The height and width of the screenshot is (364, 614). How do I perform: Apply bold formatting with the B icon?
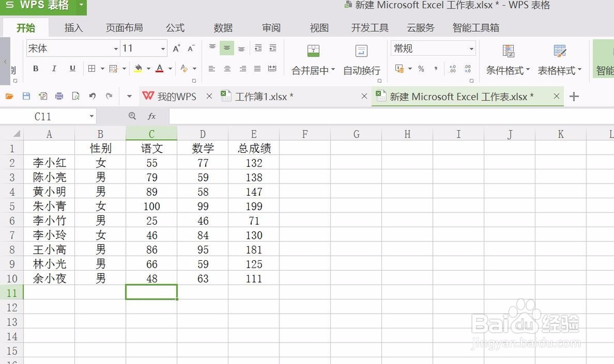(x=35, y=69)
